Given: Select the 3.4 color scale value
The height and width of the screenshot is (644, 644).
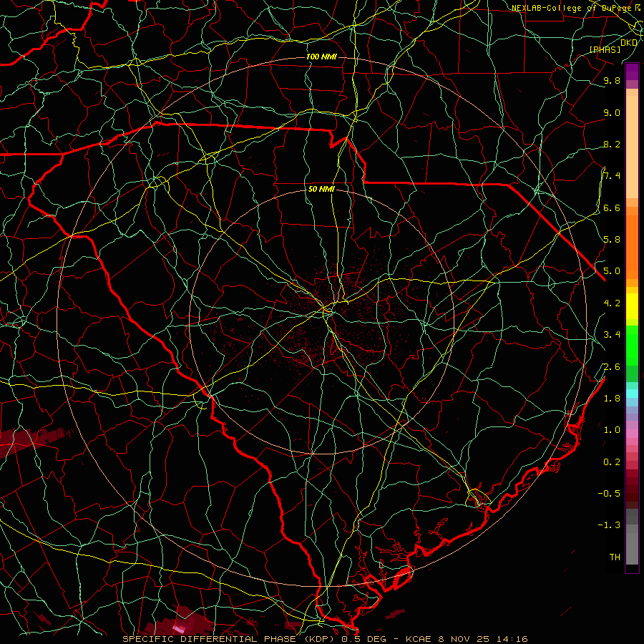Looking at the screenshot, I should (x=612, y=335).
